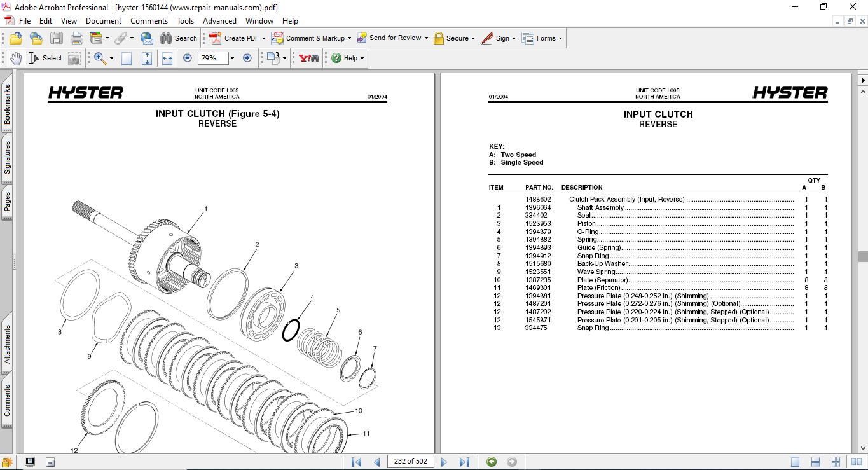Click the Snapshot camera tool

click(x=74, y=58)
